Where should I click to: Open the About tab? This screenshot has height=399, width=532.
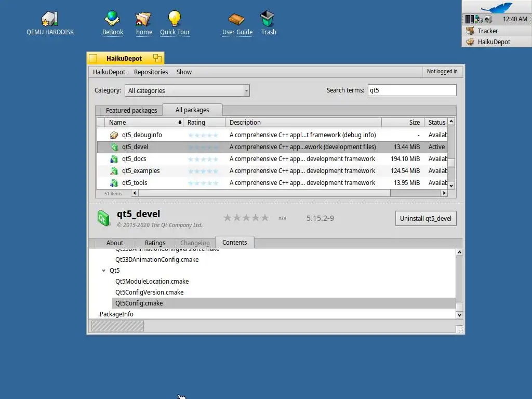point(115,243)
